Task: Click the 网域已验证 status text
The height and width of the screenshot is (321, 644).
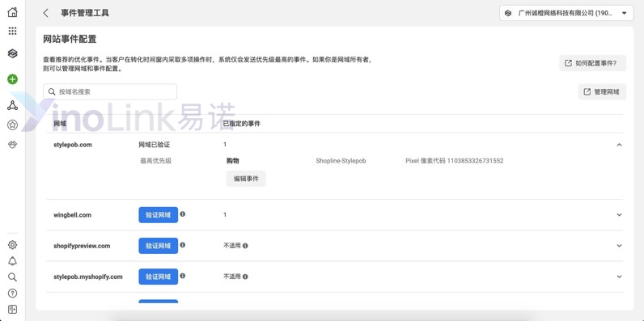Action: coord(154,145)
